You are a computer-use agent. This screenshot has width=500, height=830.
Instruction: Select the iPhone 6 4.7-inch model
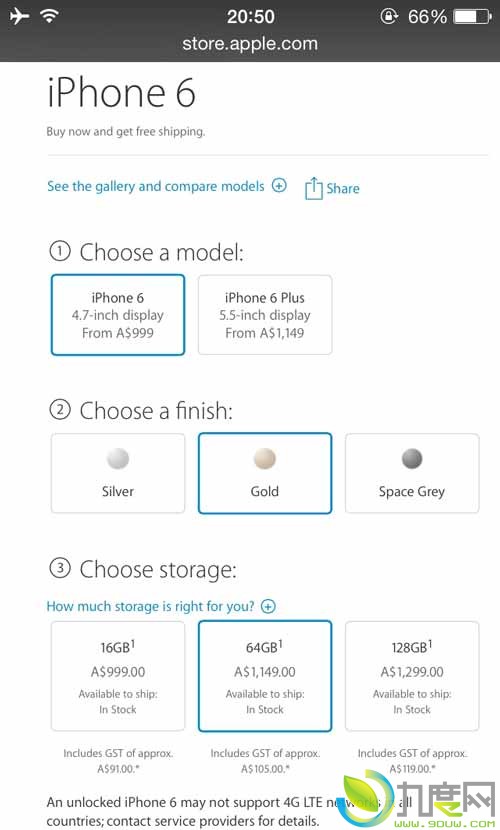[x=118, y=315]
